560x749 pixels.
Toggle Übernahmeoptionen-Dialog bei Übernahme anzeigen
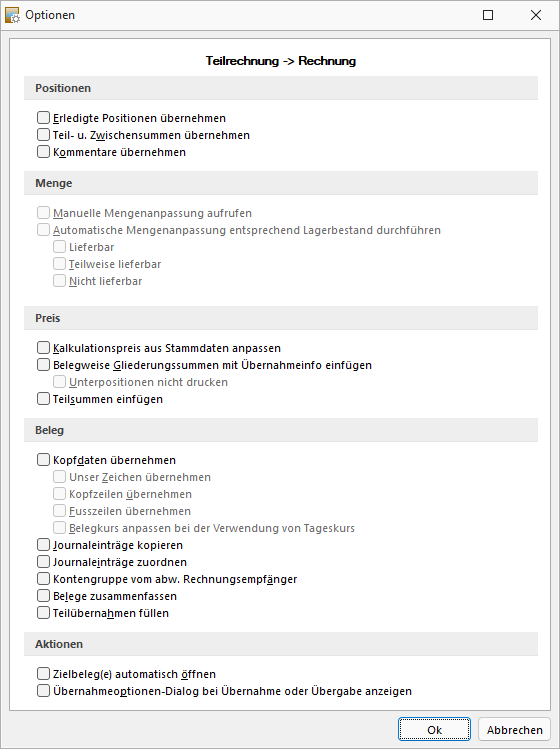(x=43, y=691)
